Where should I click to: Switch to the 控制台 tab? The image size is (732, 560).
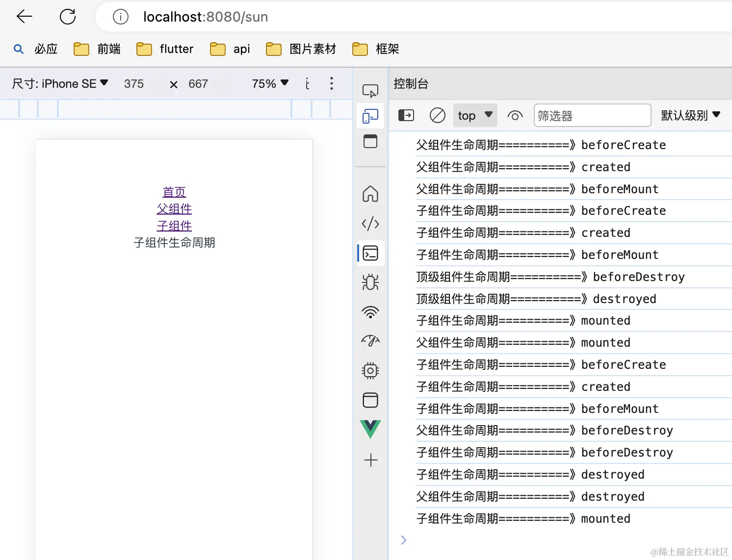[411, 83]
